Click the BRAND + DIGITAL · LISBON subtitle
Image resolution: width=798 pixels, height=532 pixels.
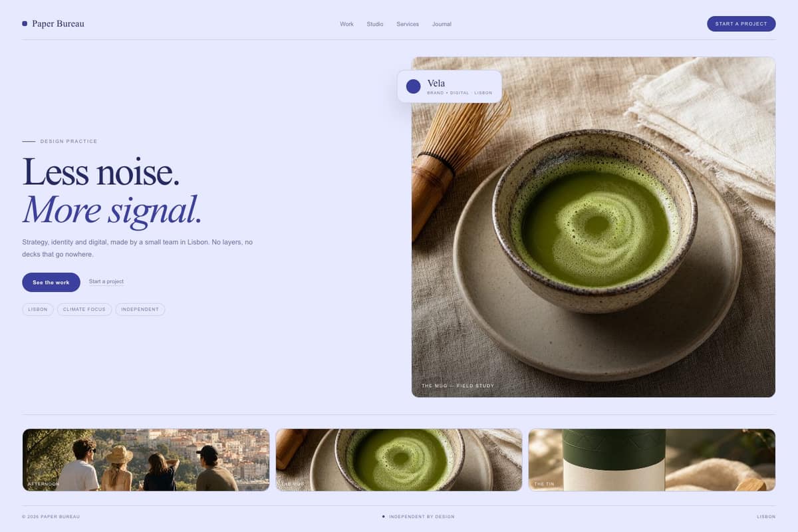pos(460,93)
